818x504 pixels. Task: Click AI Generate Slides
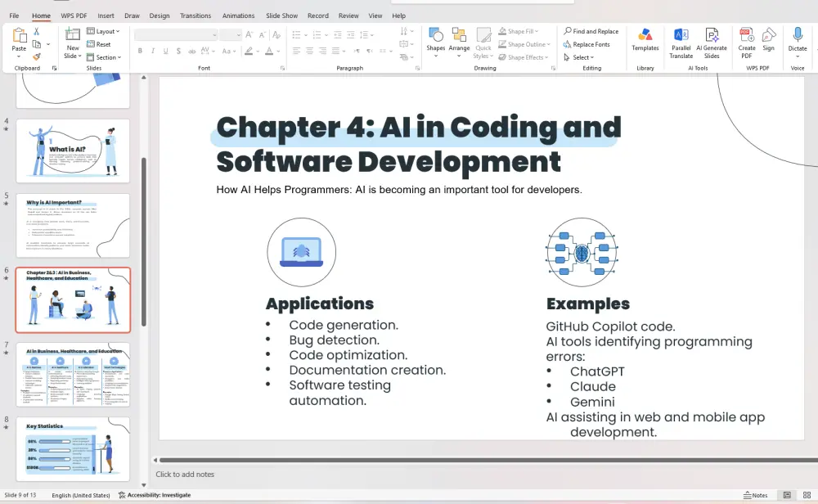[x=712, y=43]
